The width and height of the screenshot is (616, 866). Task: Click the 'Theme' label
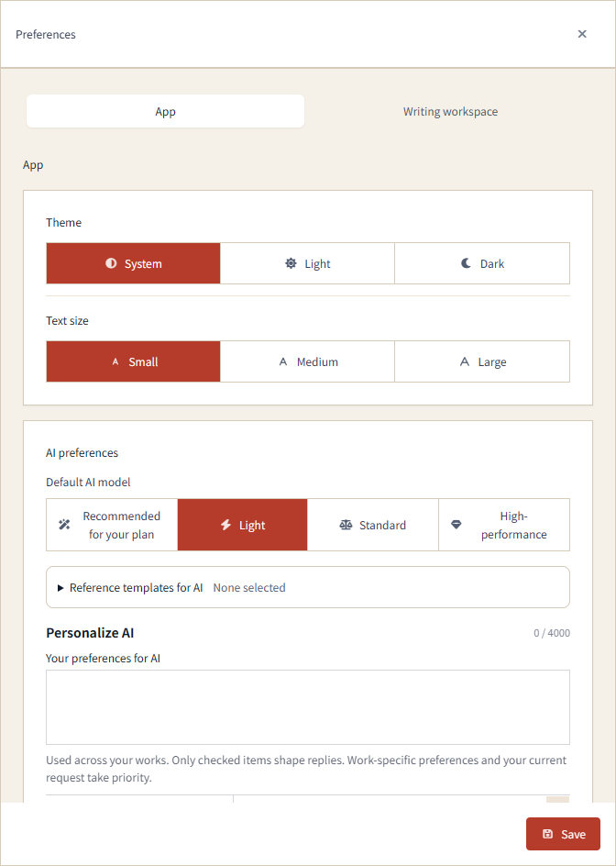[63, 223]
